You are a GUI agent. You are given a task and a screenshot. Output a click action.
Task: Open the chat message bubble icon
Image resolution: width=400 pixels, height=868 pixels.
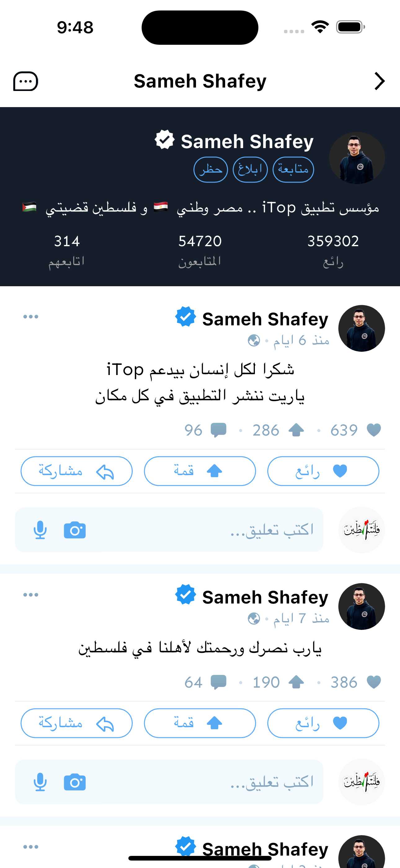pos(26,81)
